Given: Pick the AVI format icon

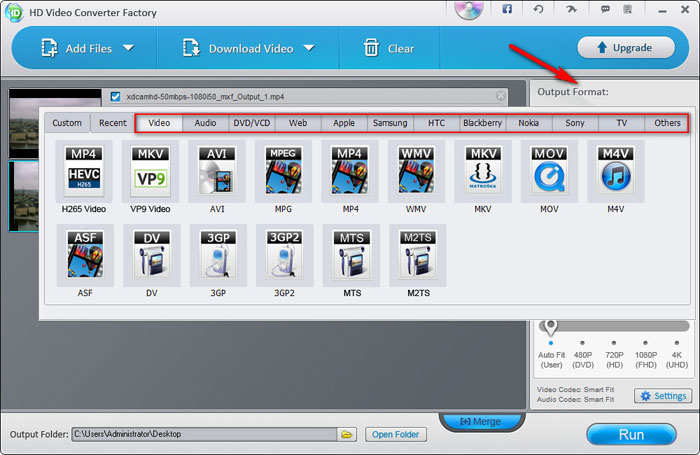Looking at the screenshot, I should 217,171.
